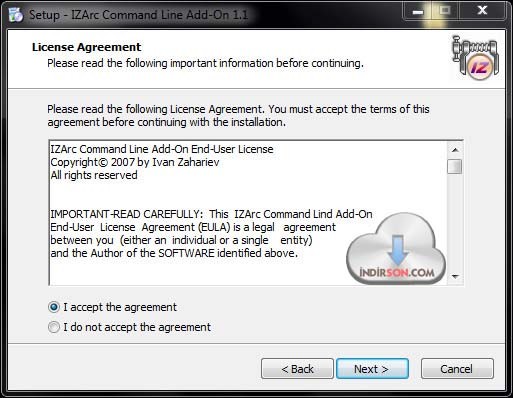
Task: Click the scrollbar track below the thumb
Action: (x=455, y=222)
